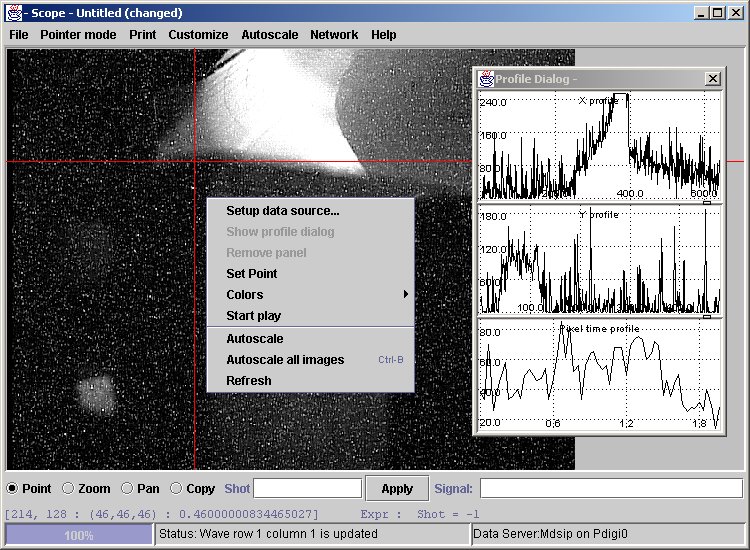Click Set Point in context menu
The height and width of the screenshot is (550, 750).
click(252, 273)
